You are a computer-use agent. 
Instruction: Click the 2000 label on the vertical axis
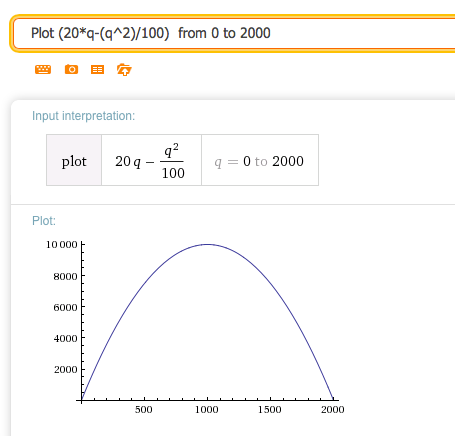coord(65,369)
